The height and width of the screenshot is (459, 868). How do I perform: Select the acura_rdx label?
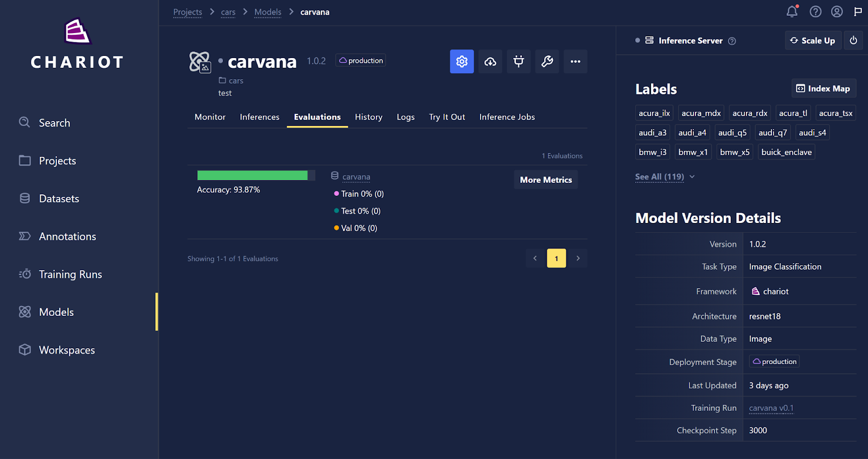click(x=750, y=113)
